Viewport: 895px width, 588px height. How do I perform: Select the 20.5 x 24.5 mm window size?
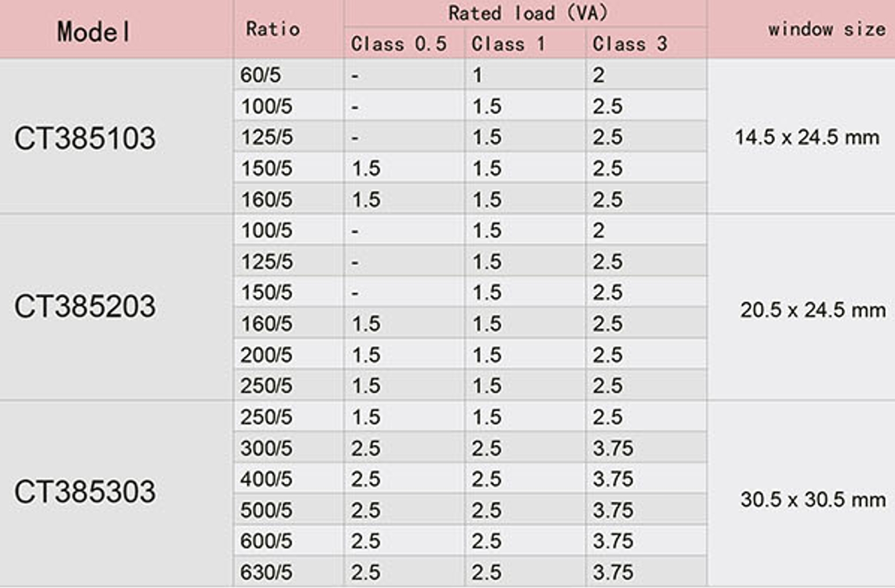(813, 310)
